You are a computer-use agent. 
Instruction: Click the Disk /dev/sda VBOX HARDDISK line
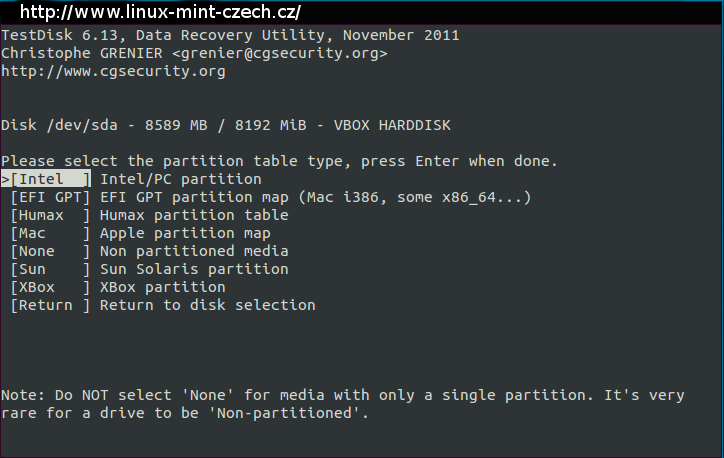point(226,125)
